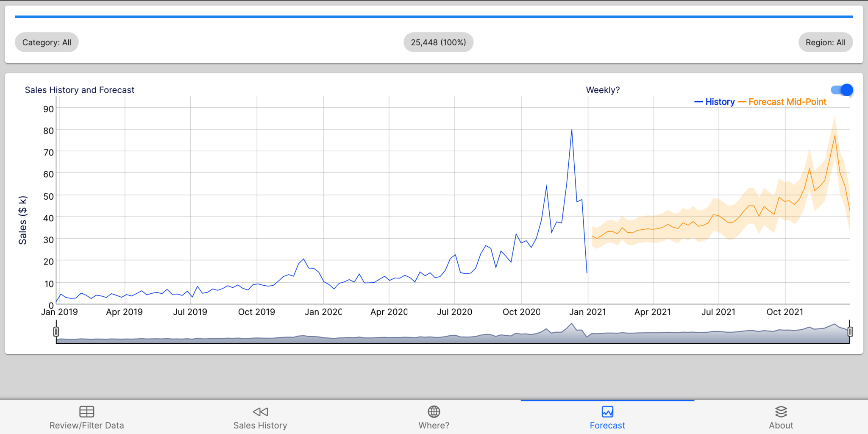This screenshot has height=434, width=868.
Task: Select the About tab label
Action: pos(781,425)
